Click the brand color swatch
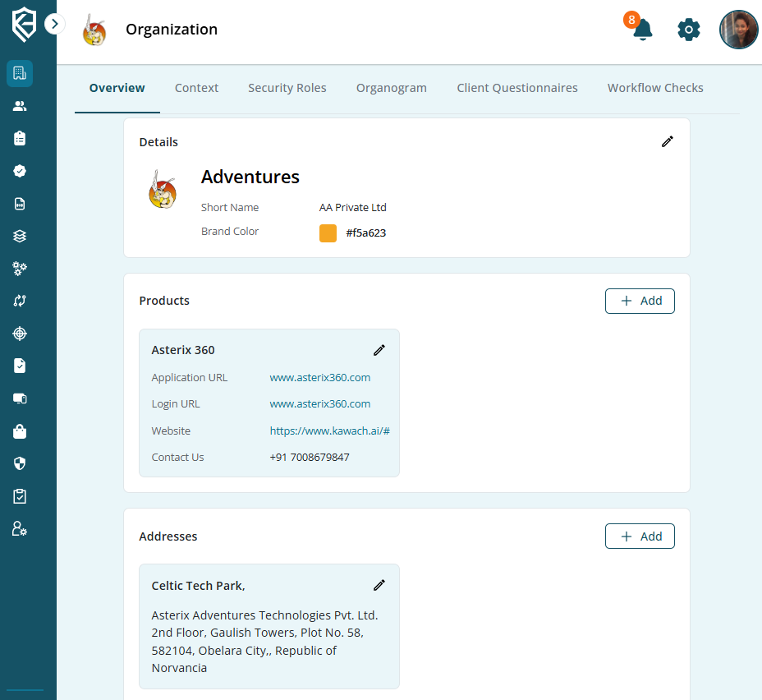Image resolution: width=762 pixels, height=700 pixels. (328, 233)
